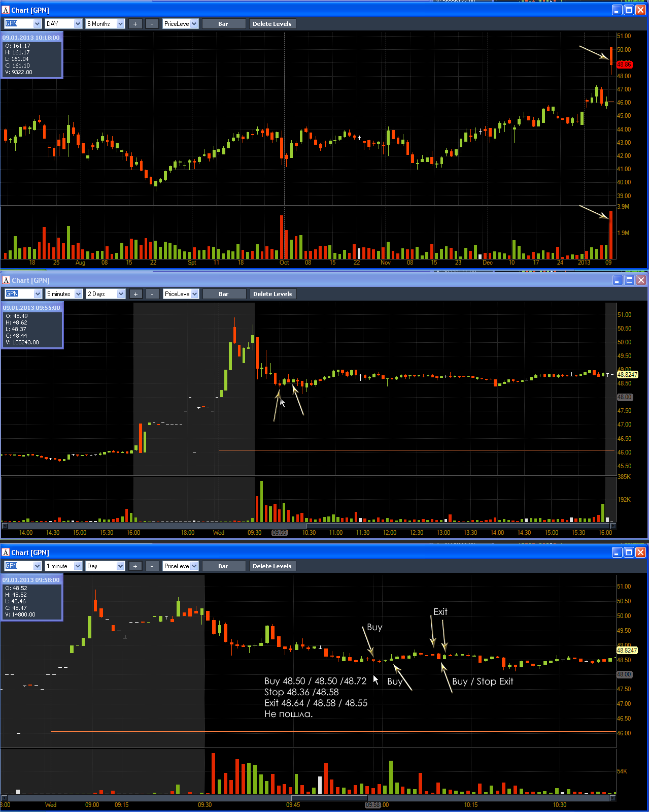Image resolution: width=649 pixels, height=812 pixels.
Task: Expand the 5 minutes interval dropdown
Action: 64,294
